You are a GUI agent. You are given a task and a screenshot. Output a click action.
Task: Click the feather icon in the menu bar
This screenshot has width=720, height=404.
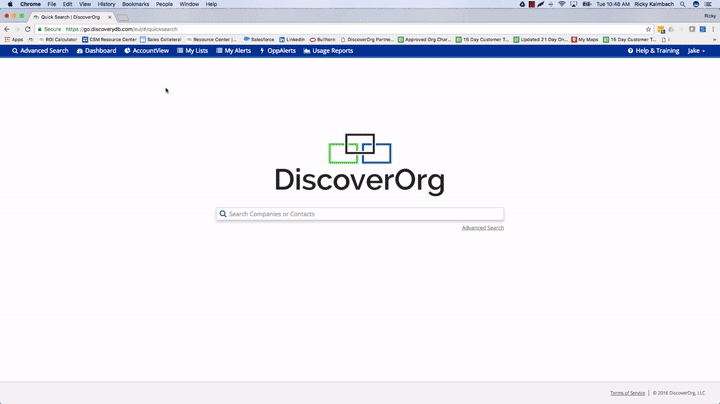tap(541, 4)
